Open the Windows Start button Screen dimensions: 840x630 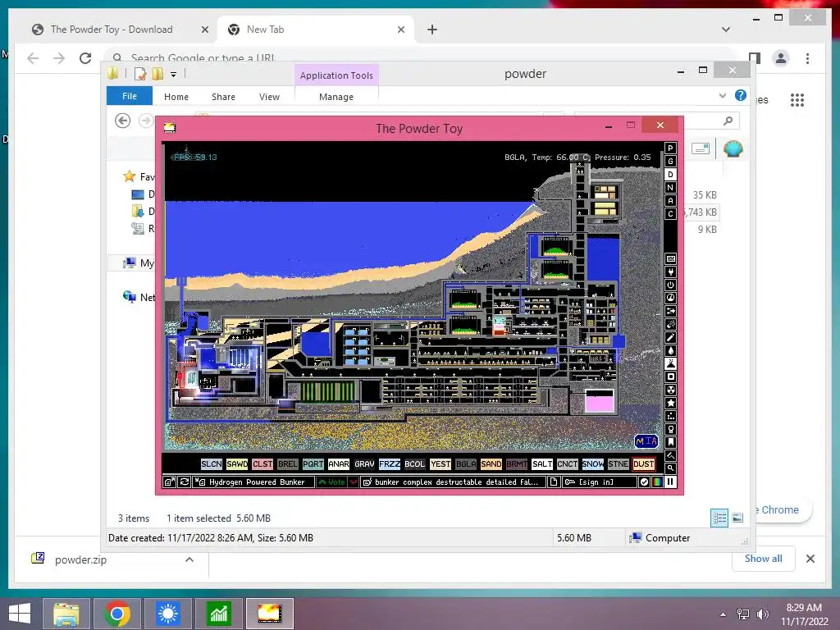click(20, 614)
